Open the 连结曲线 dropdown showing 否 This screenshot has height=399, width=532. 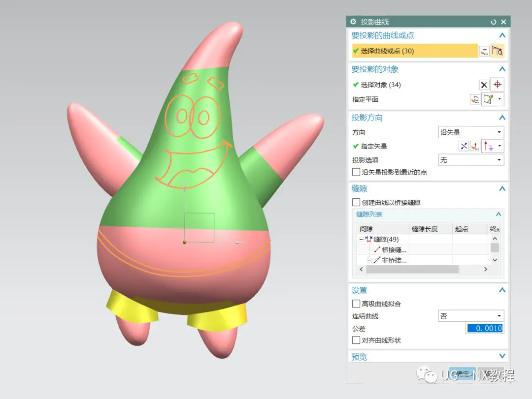[x=471, y=316]
